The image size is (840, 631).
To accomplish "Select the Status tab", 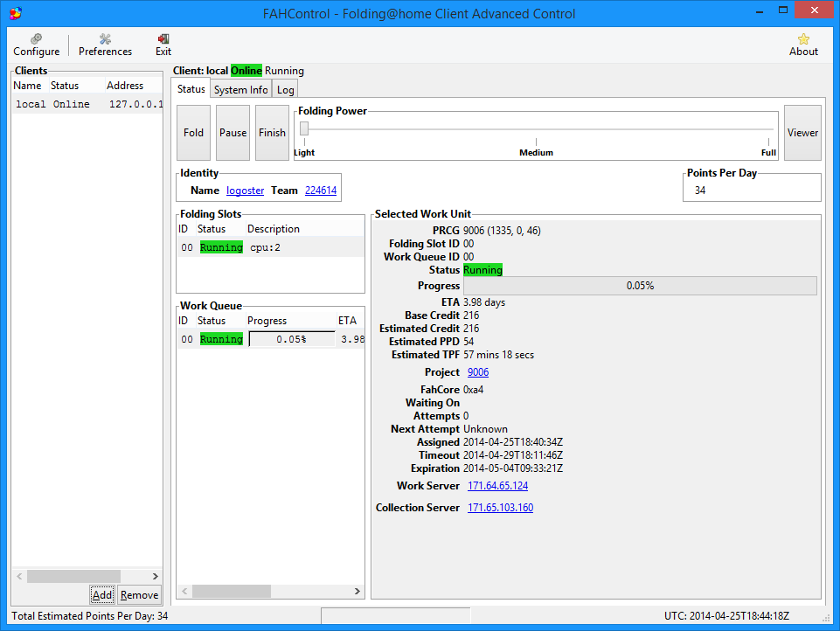I will 191,89.
